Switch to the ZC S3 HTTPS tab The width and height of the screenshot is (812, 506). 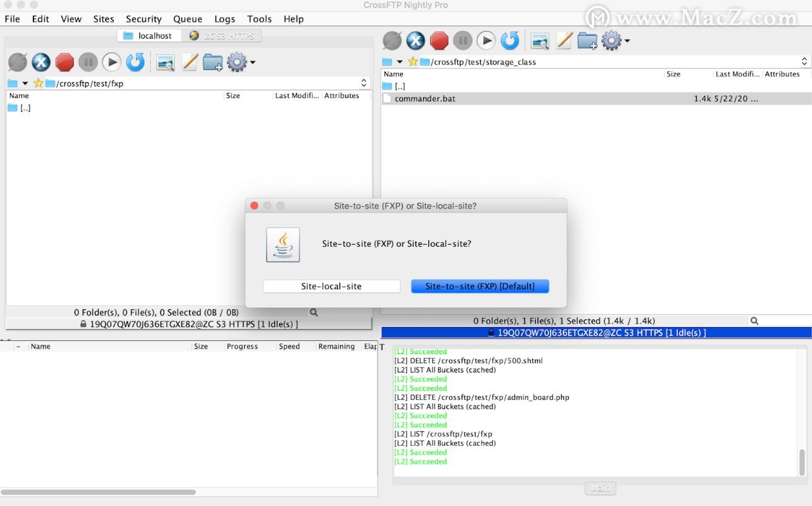(222, 35)
